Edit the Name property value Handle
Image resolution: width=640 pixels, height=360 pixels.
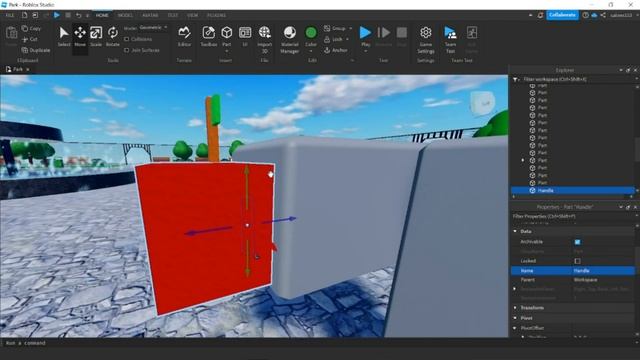point(603,271)
